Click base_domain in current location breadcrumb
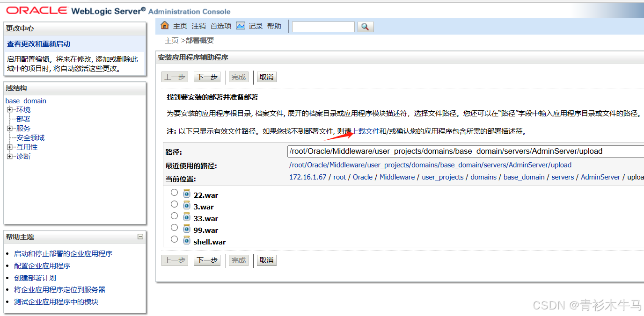The height and width of the screenshot is (316, 644). pyautogui.click(x=524, y=177)
